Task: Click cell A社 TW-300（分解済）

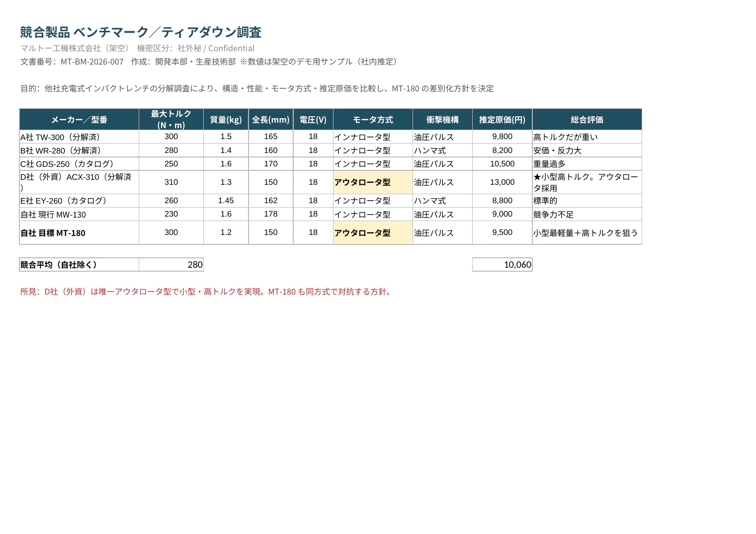Action: [x=79, y=137]
